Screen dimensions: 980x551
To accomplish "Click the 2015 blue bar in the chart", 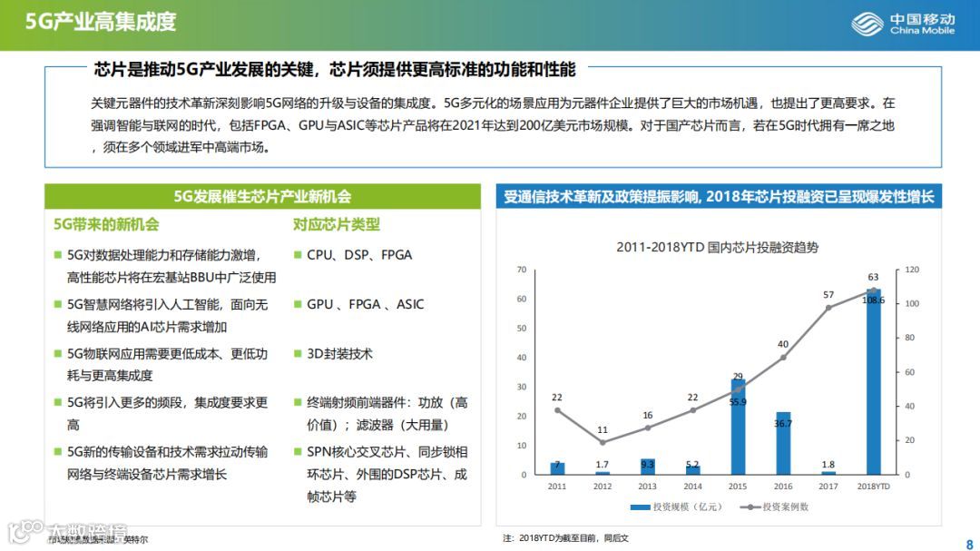I will (x=738, y=427).
